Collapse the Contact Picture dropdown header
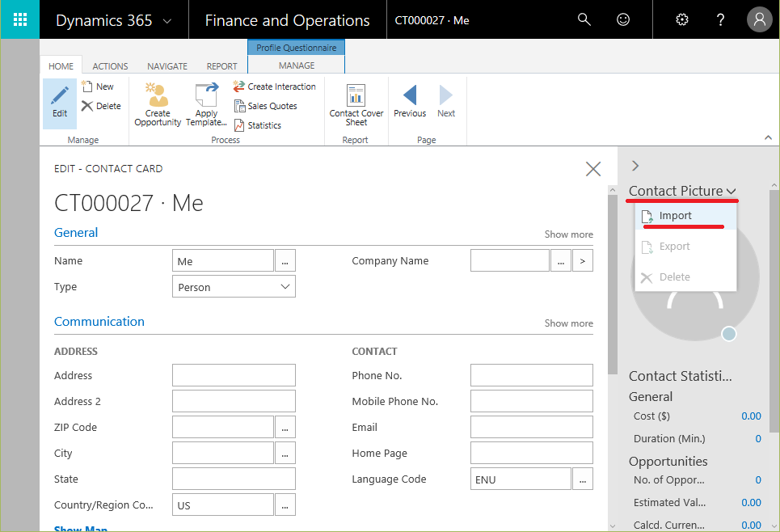780x532 pixels. pyautogui.click(x=682, y=191)
